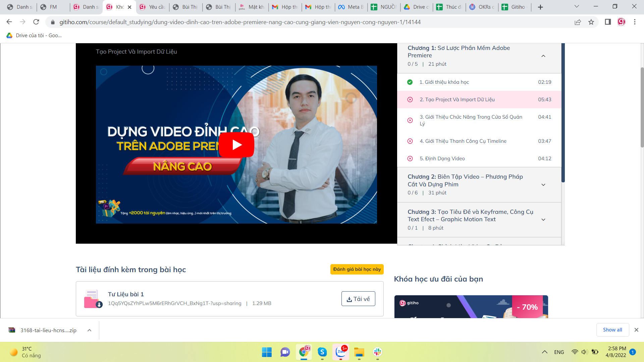
Task: Click Tư Liệu bài 1 title
Action: (x=126, y=294)
